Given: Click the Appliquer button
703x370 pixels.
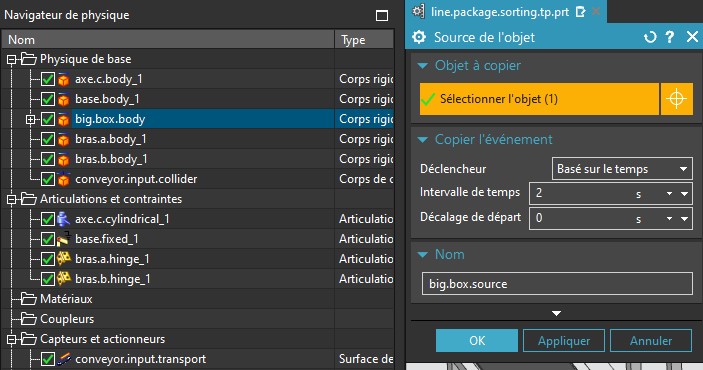Looking at the screenshot, I should click(564, 341).
